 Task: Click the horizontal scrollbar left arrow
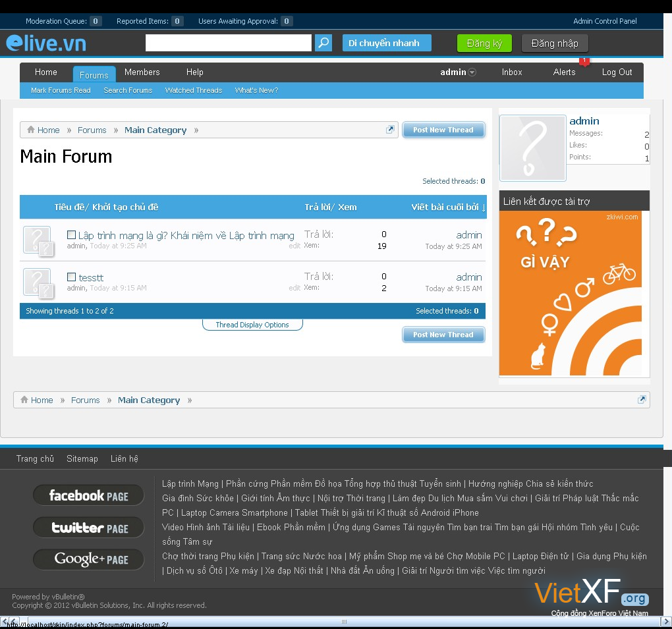point(5,621)
